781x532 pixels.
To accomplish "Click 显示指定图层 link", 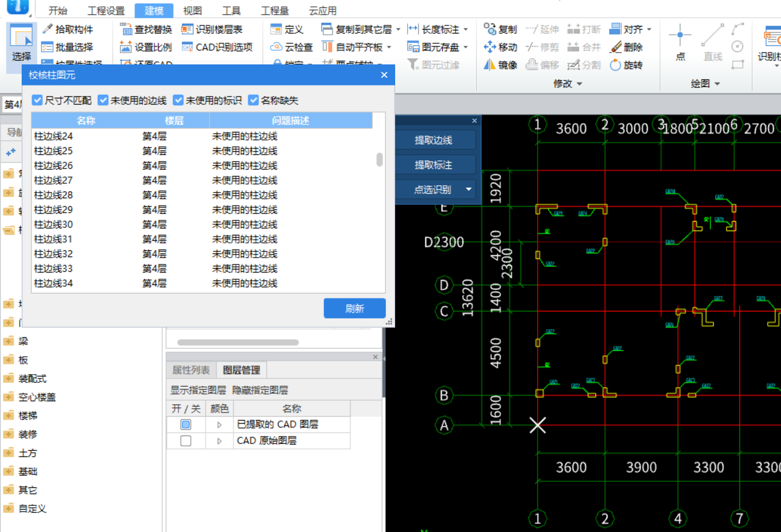I will click(198, 390).
